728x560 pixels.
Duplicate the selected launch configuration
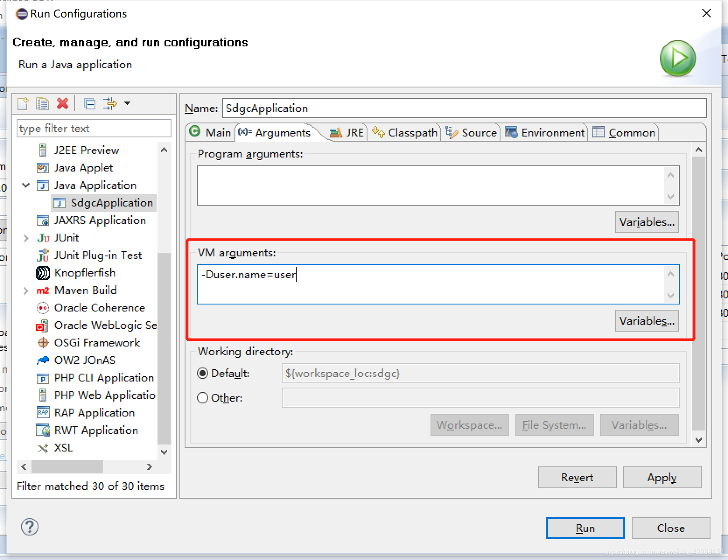pyautogui.click(x=42, y=104)
